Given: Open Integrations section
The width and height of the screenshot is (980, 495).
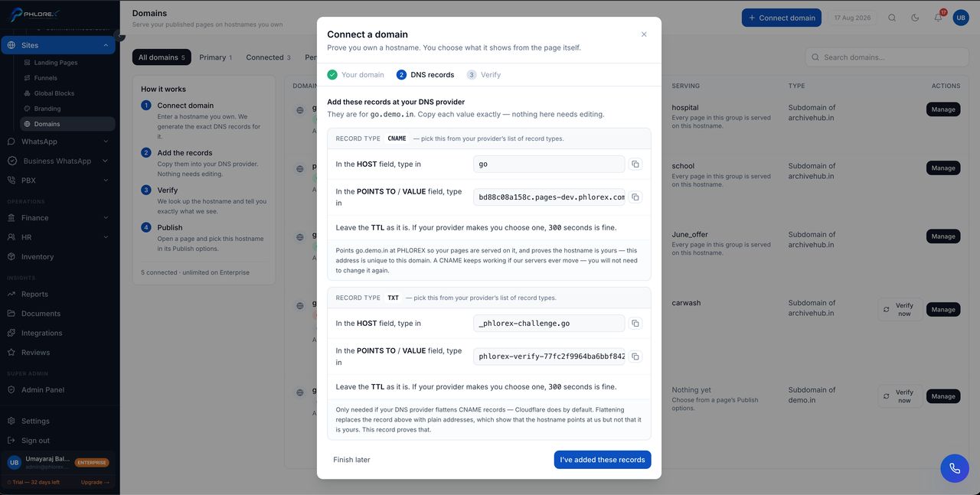Looking at the screenshot, I should [42, 333].
